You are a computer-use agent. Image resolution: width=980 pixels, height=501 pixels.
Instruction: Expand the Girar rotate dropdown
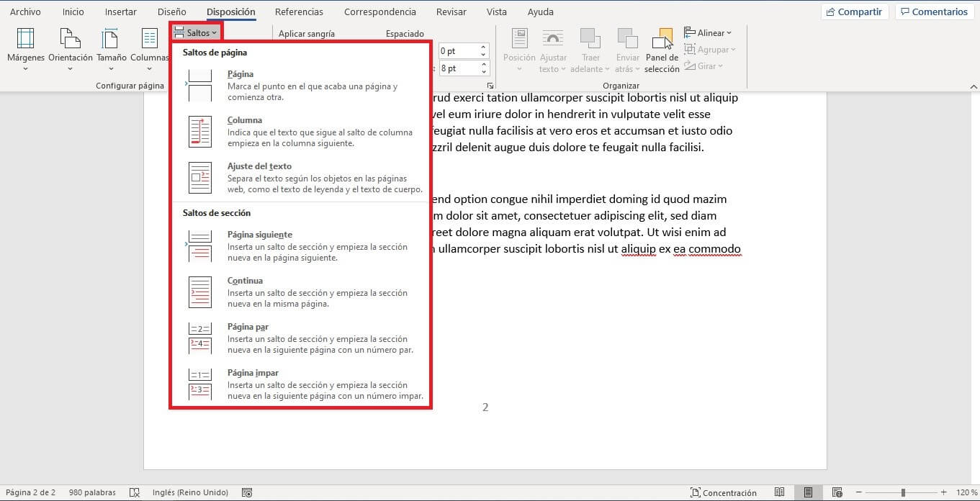click(x=703, y=66)
